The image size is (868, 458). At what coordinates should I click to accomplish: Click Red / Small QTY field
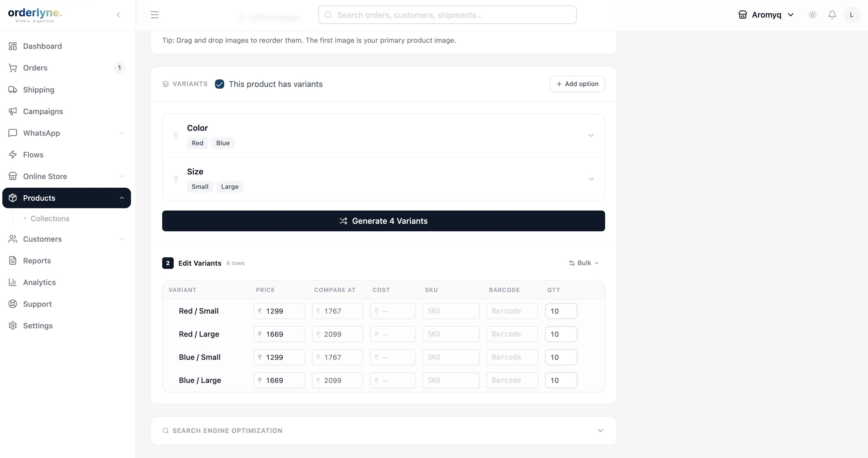pyautogui.click(x=561, y=311)
